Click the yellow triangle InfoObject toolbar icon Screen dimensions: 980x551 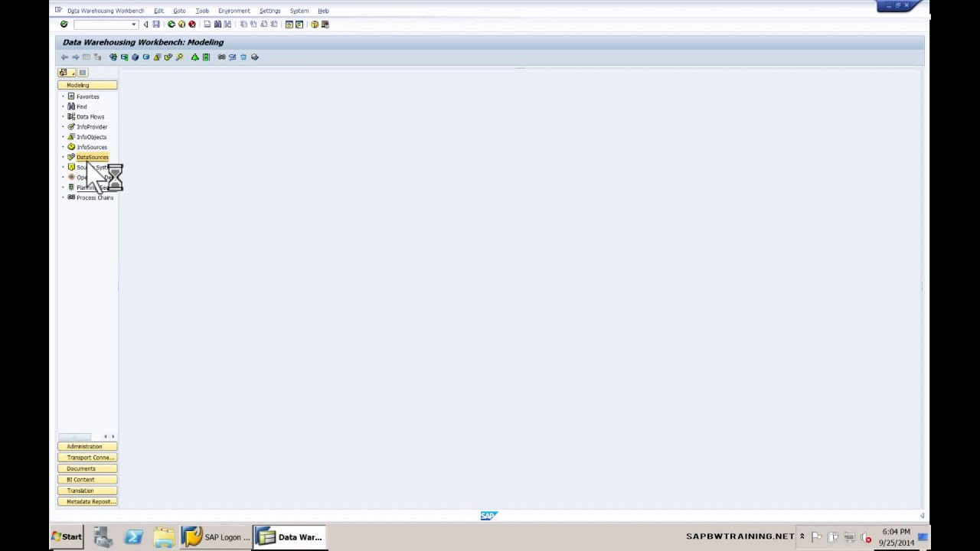click(157, 57)
